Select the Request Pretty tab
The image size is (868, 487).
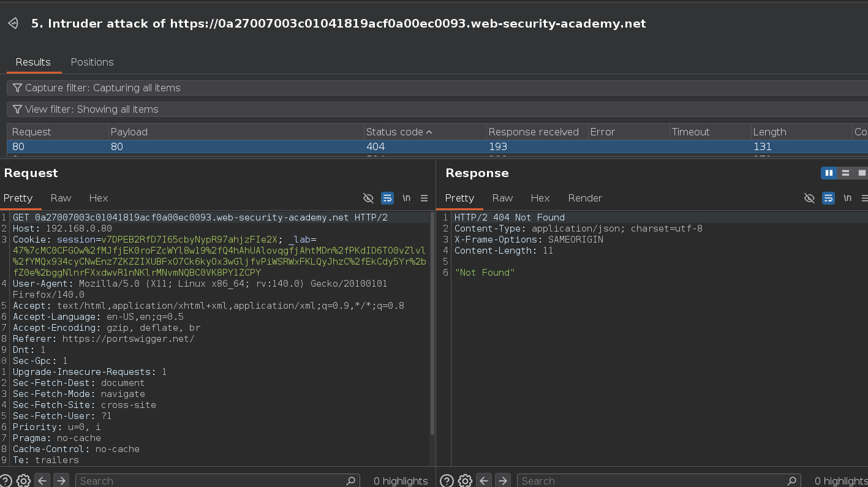pos(18,198)
